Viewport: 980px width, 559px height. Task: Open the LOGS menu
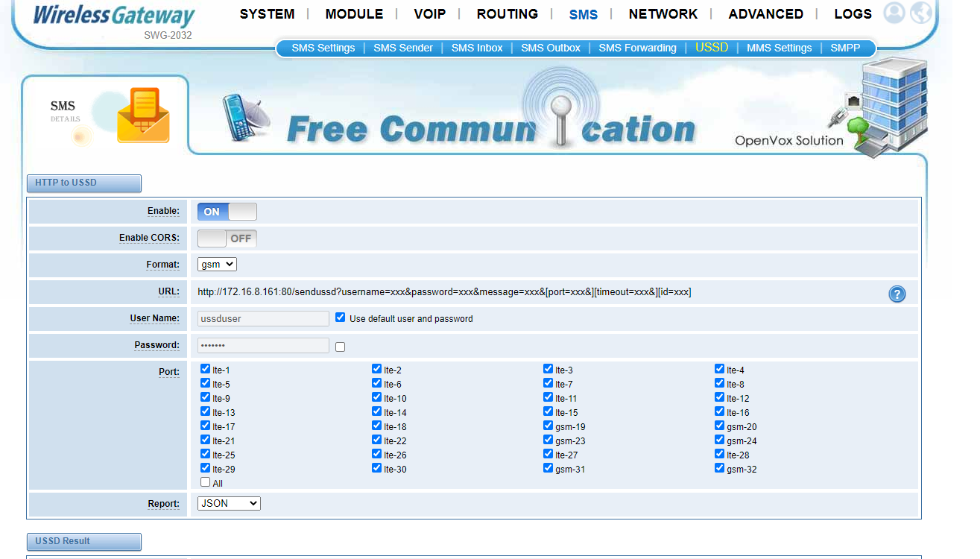tap(853, 14)
